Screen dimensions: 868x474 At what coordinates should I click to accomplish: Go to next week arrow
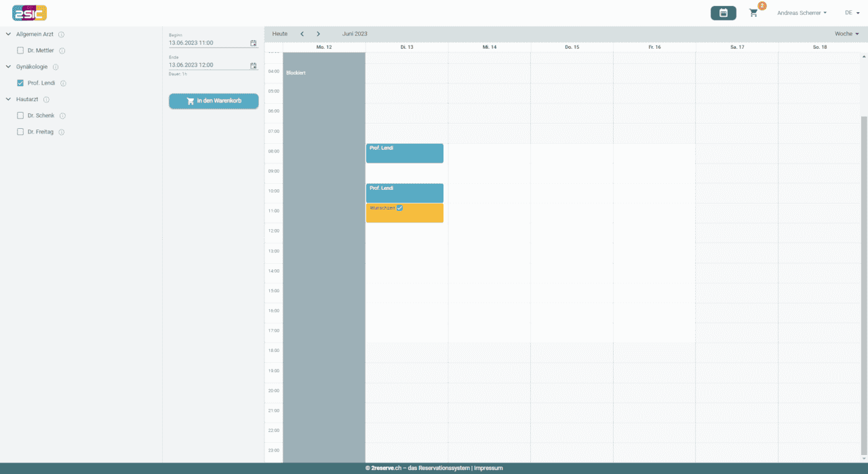(x=319, y=34)
